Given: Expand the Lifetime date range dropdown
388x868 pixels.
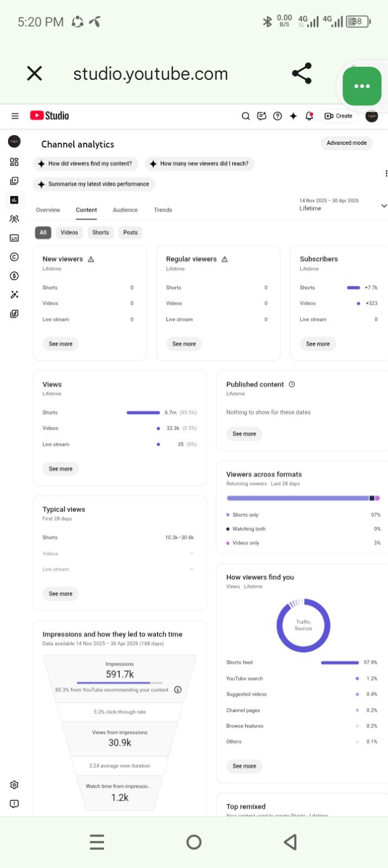Looking at the screenshot, I should 342,205.
